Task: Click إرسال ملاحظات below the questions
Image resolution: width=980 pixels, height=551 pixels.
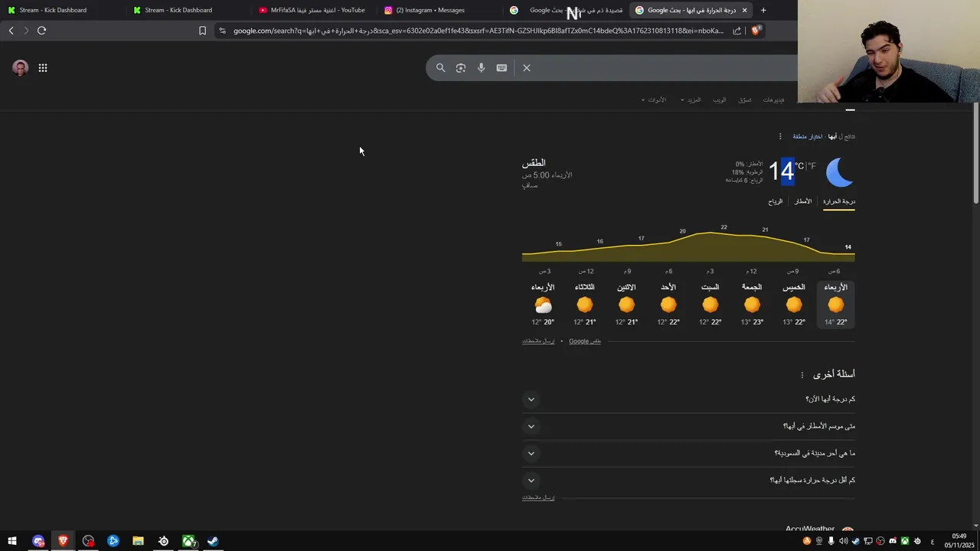Action: pos(538,497)
